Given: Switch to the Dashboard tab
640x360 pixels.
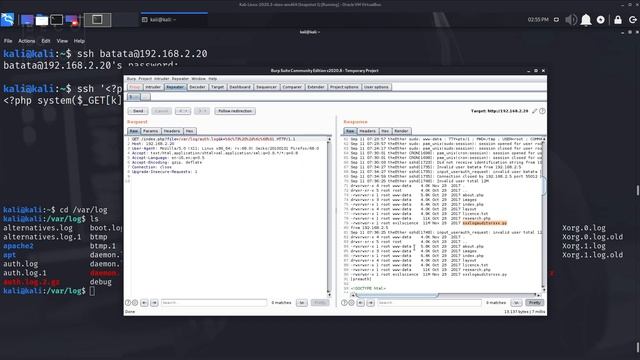Looking at the screenshot, I should [240, 87].
